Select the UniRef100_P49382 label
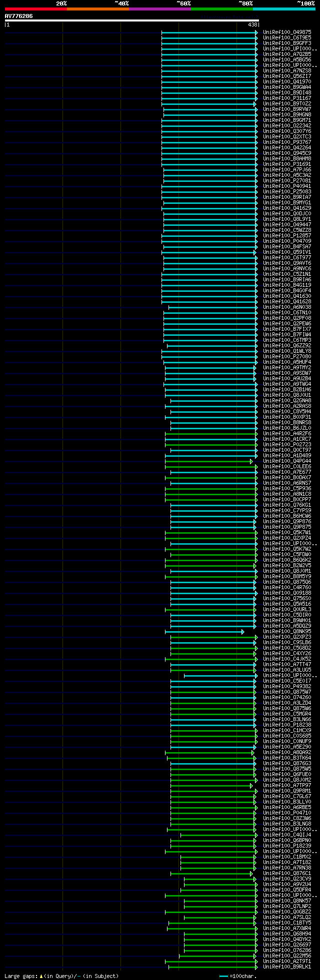This screenshot has width=320, height=980. [287, 687]
